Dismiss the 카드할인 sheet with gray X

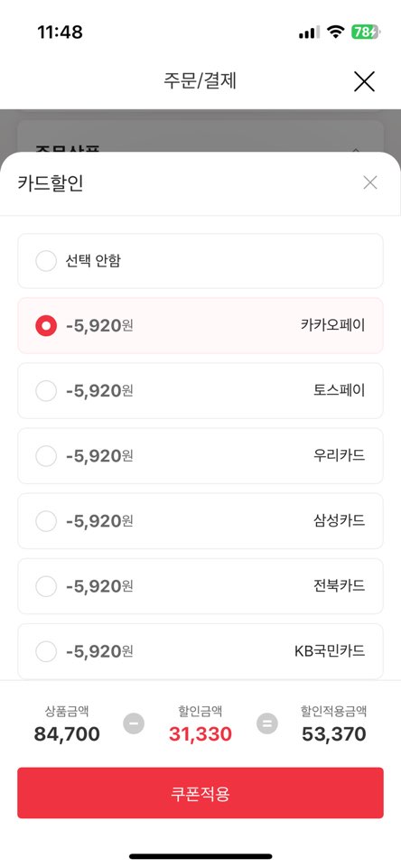click(x=370, y=182)
